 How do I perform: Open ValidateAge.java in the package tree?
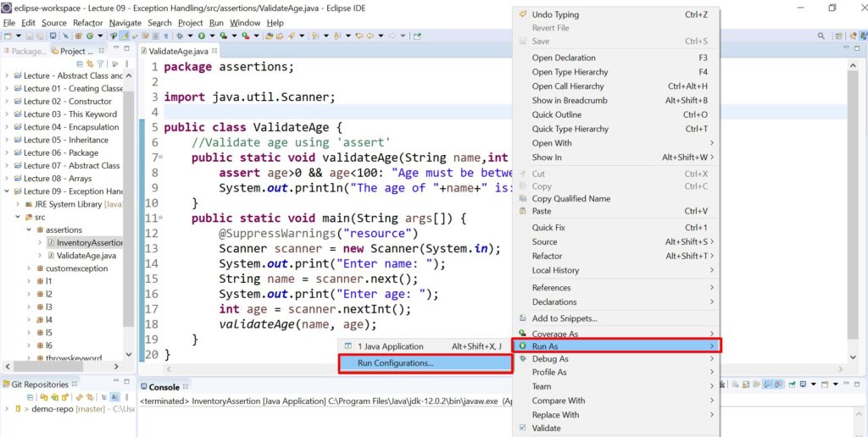tap(86, 255)
